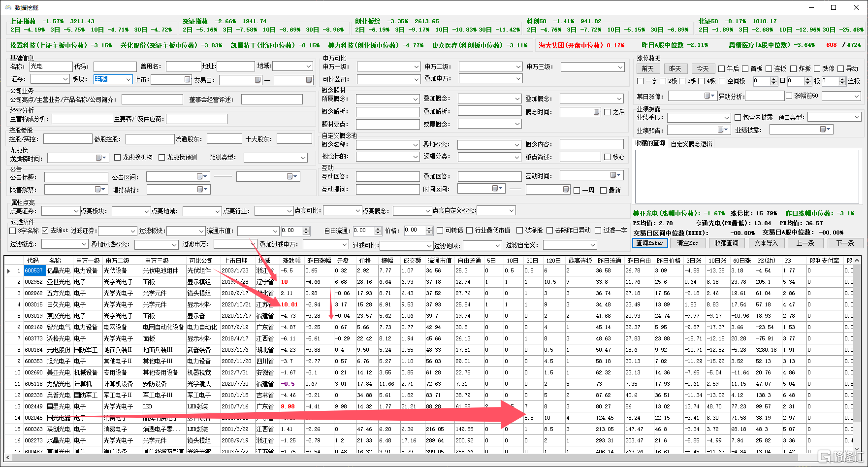Click the 清空Esc button
This screenshot has height=467, width=868.
tap(687, 243)
